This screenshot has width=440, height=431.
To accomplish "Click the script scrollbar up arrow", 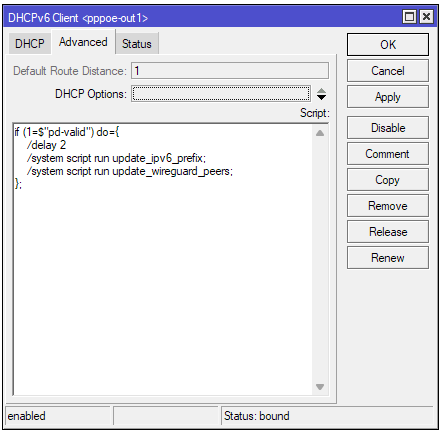I will pos(320,133).
